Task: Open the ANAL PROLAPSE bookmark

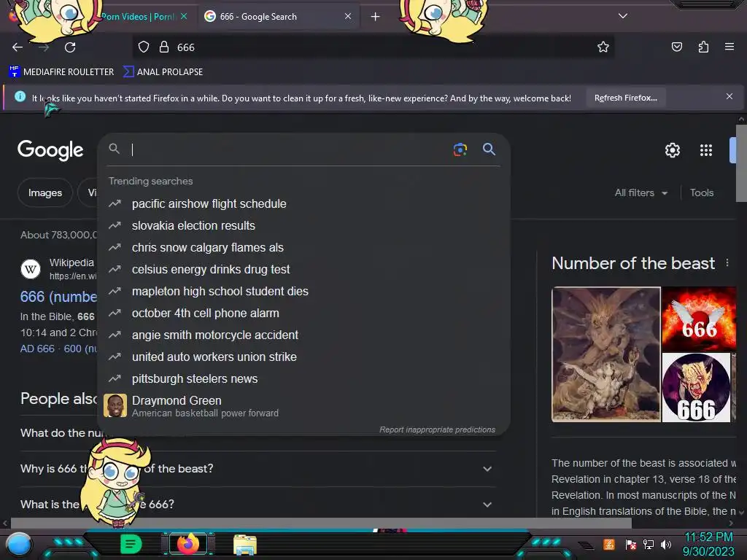Action: 163,72
